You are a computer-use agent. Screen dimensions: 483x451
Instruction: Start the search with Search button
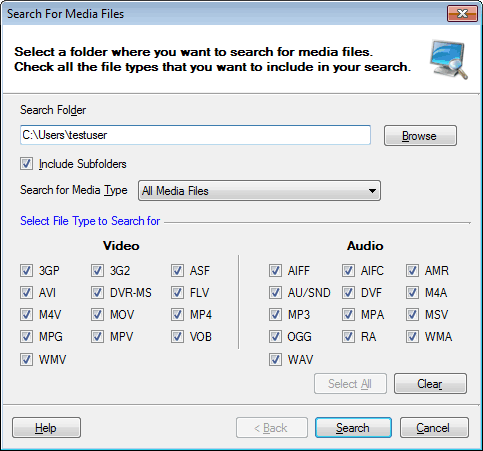tap(353, 428)
